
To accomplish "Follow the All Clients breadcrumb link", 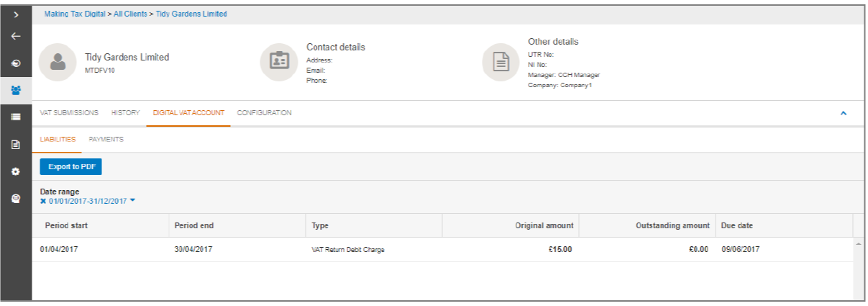I will click(130, 14).
